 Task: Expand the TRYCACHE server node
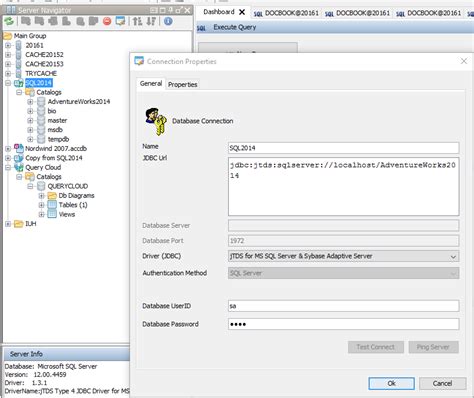coord(8,73)
